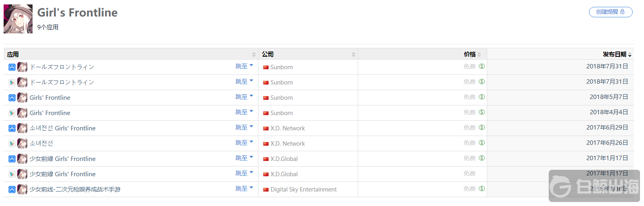Open X.D.Global link in App Store 少女前線 row

click(x=284, y=159)
